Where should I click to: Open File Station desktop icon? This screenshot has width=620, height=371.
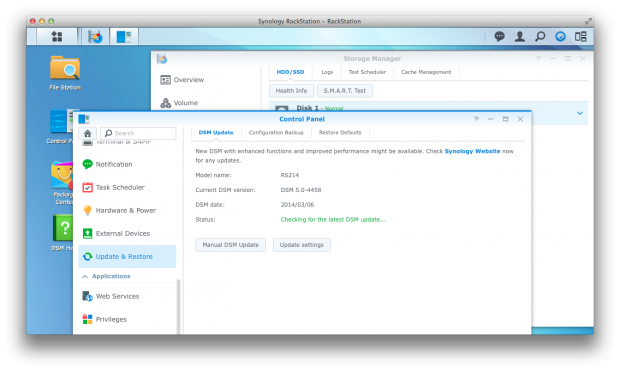[65, 73]
